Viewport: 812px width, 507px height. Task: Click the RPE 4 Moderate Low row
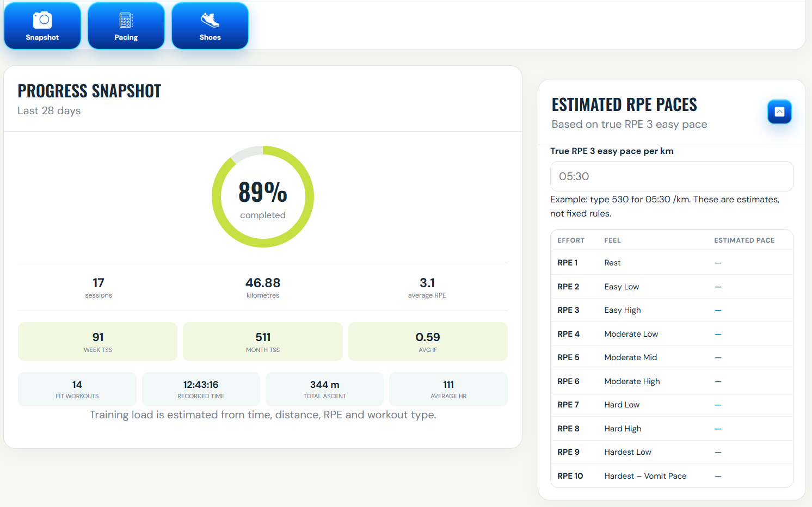672,334
